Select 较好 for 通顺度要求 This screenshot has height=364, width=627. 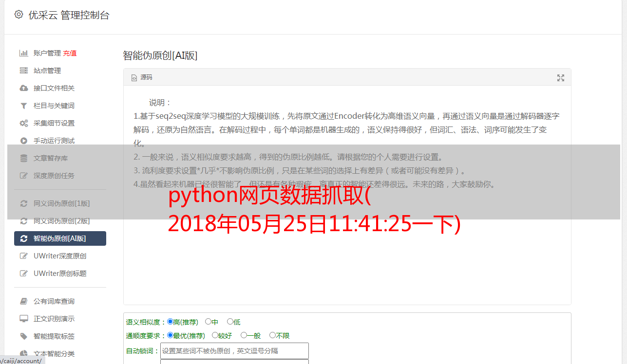coord(215,335)
